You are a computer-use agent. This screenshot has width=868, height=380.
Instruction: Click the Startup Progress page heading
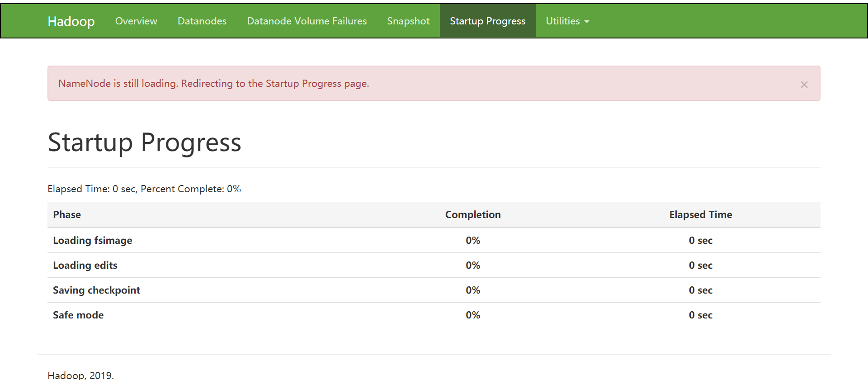point(144,142)
